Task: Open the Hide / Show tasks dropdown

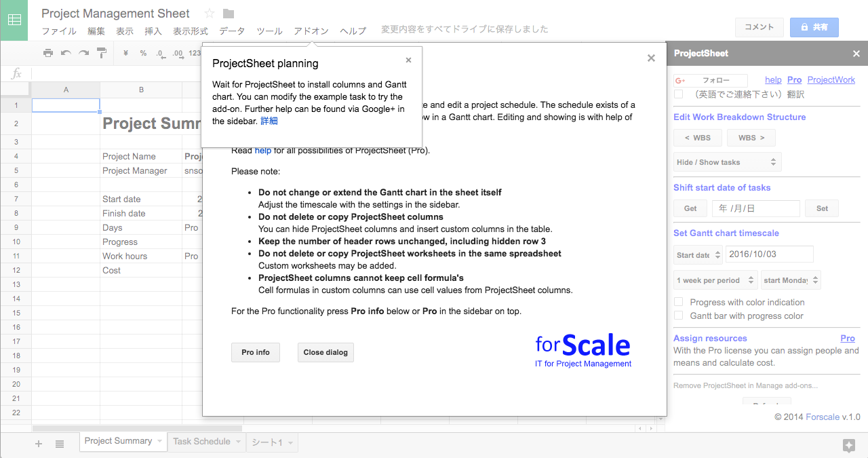Action: click(727, 162)
